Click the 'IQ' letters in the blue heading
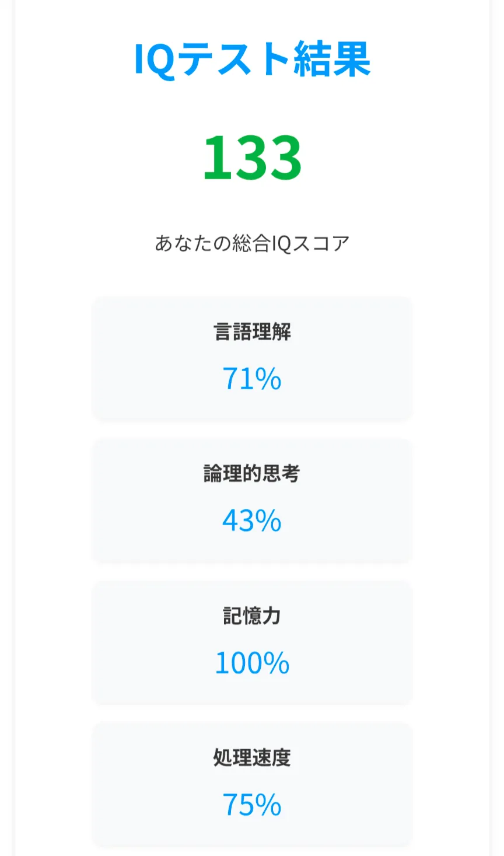The width and height of the screenshot is (504, 856). click(x=155, y=60)
